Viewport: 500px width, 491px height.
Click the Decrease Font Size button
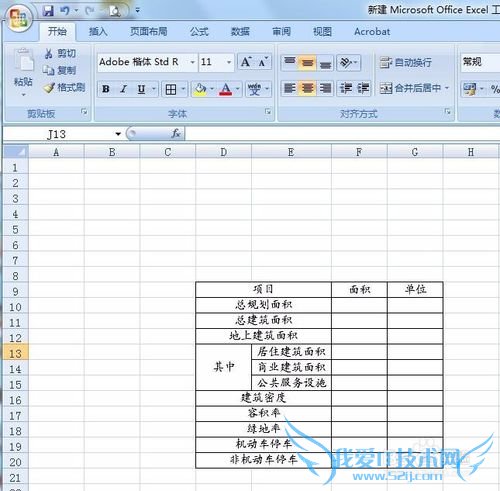(x=263, y=62)
